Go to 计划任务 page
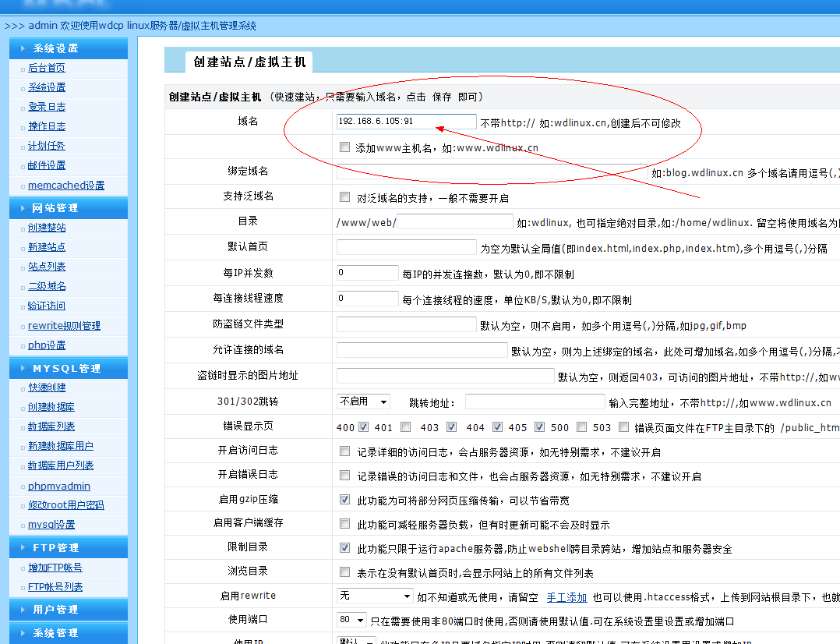This screenshot has width=840, height=644. coord(47,146)
